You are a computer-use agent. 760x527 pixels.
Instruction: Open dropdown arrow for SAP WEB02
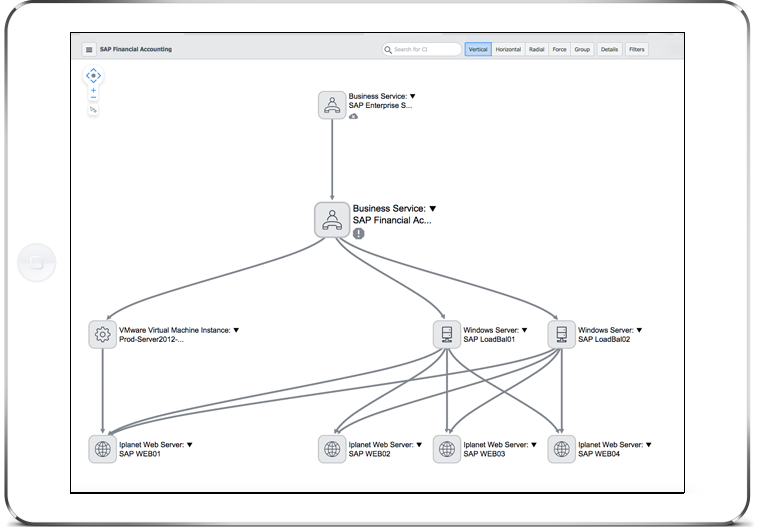pos(419,445)
